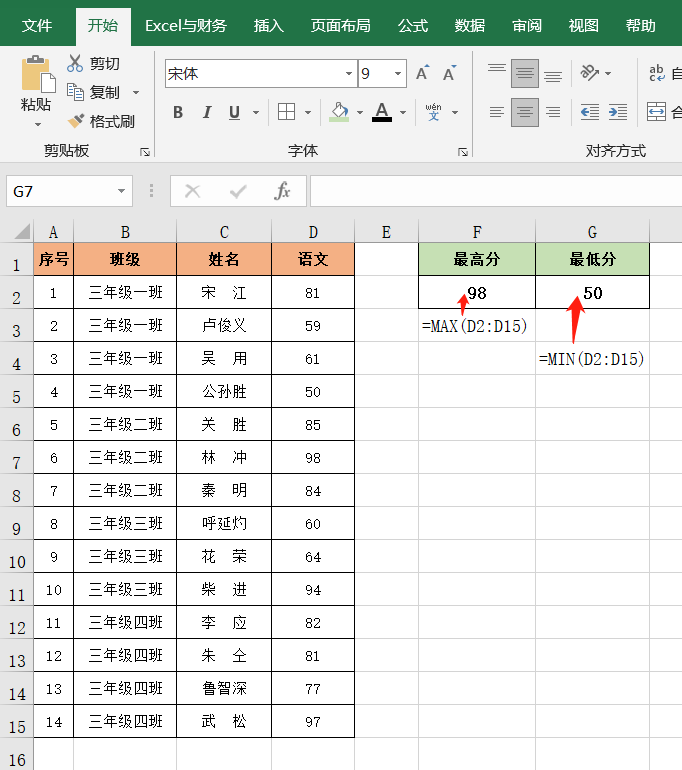Image resolution: width=682 pixels, height=770 pixels.
Task: Click the font color red A swatch
Action: (381, 112)
